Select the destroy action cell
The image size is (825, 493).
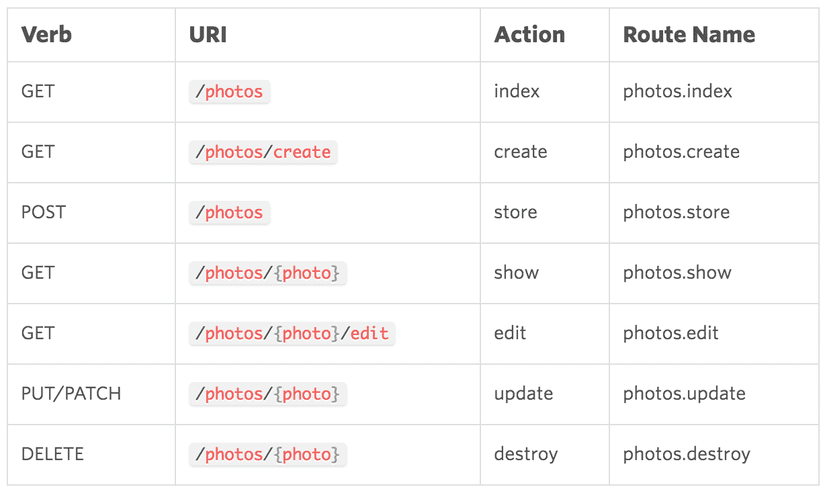click(x=525, y=454)
